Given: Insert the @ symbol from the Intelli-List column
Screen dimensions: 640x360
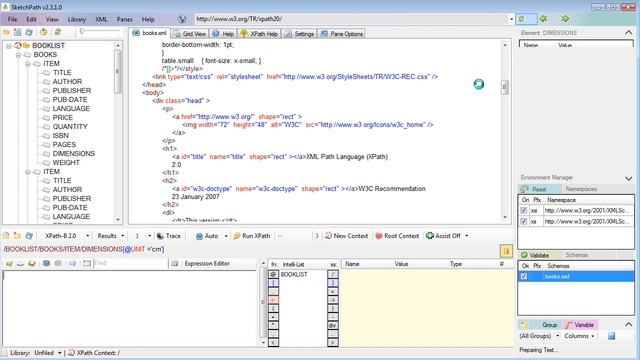Looking at the screenshot, I should [273, 274].
